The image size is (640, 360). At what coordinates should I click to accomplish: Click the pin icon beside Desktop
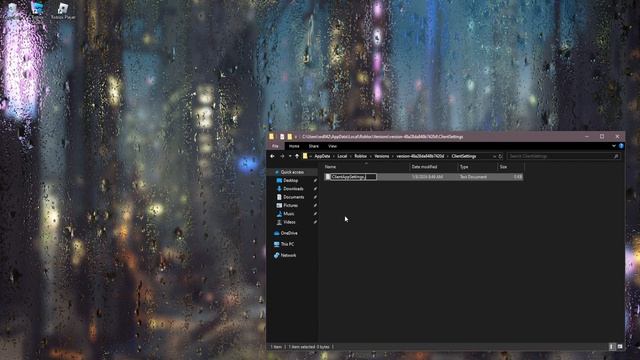pos(315,180)
